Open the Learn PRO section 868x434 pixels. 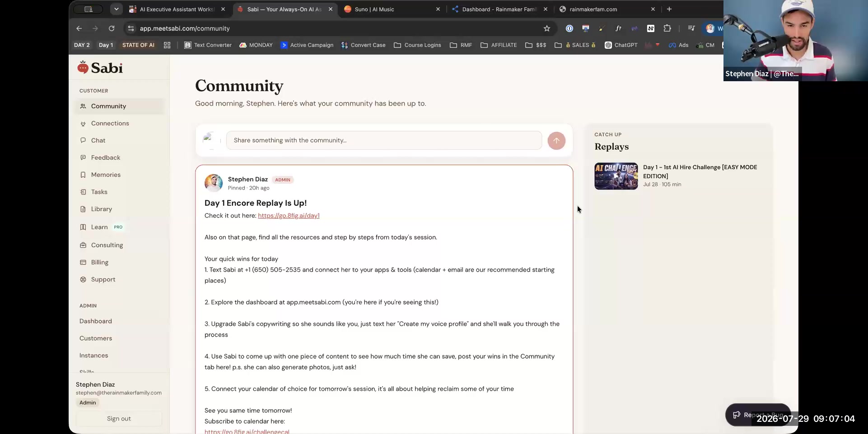[x=120, y=227]
